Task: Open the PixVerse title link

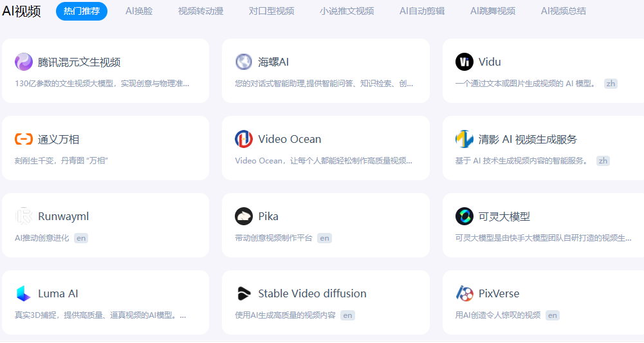Action: pos(499,293)
